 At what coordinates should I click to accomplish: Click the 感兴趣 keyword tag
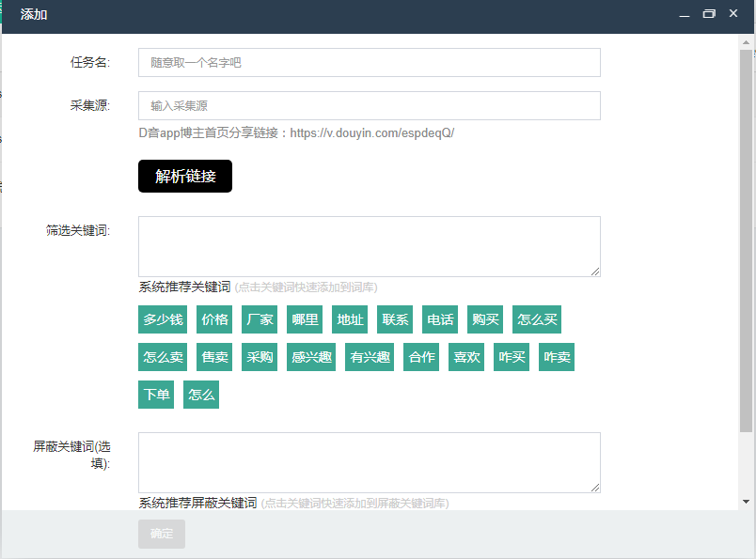pyautogui.click(x=310, y=357)
